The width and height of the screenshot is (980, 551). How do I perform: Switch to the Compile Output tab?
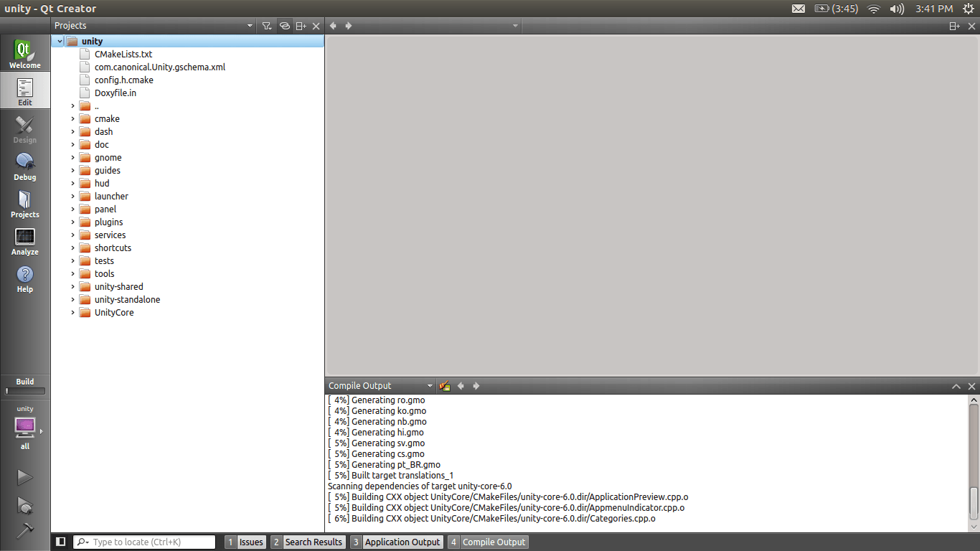488,542
